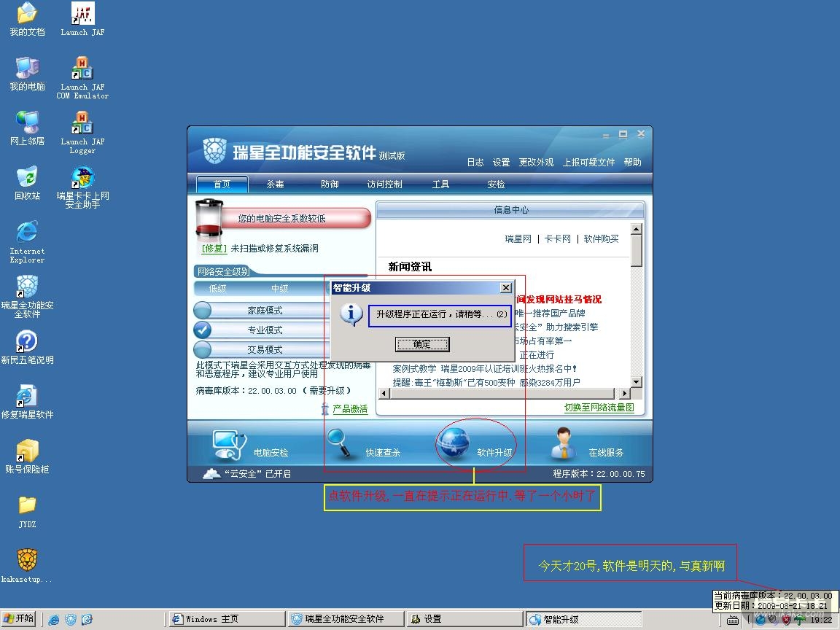Open the 瑞星全功能安全软件 desktop shortcut
840x630 pixels.
(x=27, y=296)
